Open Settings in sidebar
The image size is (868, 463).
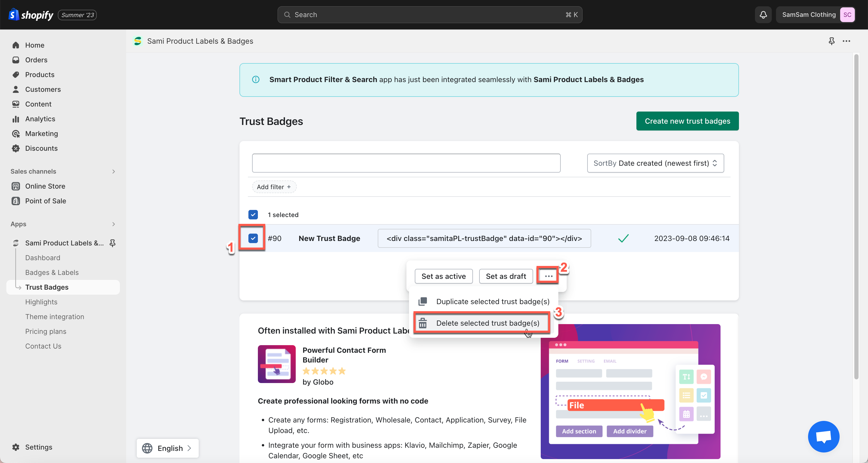39,447
